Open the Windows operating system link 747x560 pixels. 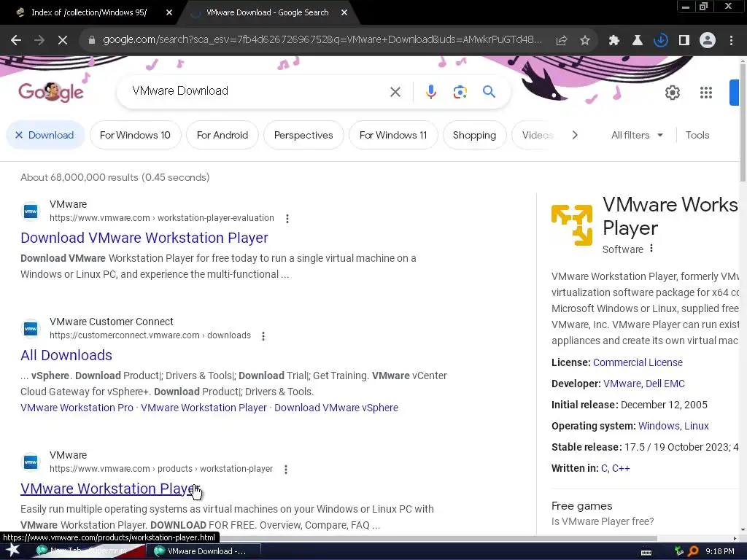[x=659, y=426]
